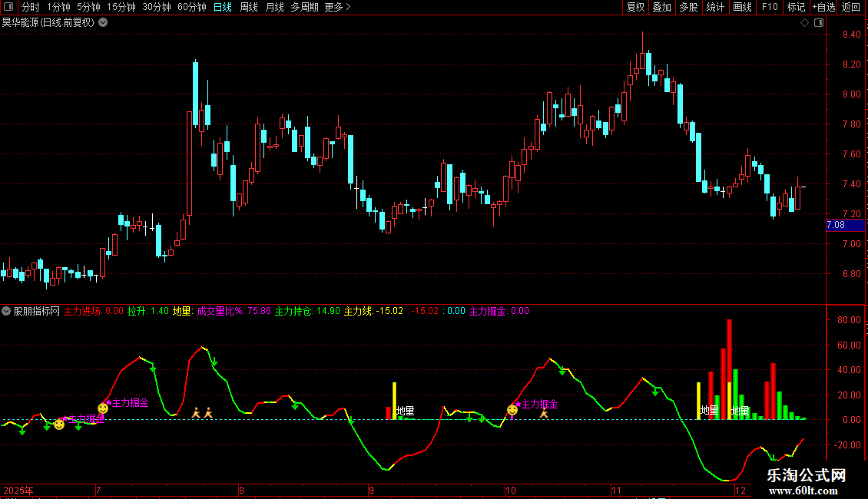Click the tallest red indicator bar in November
This screenshot has height=499, width=868.
pyautogui.click(x=730, y=369)
